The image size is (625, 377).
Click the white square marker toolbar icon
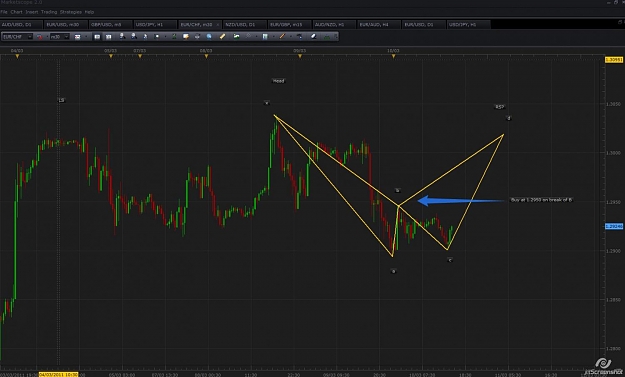[157, 37]
